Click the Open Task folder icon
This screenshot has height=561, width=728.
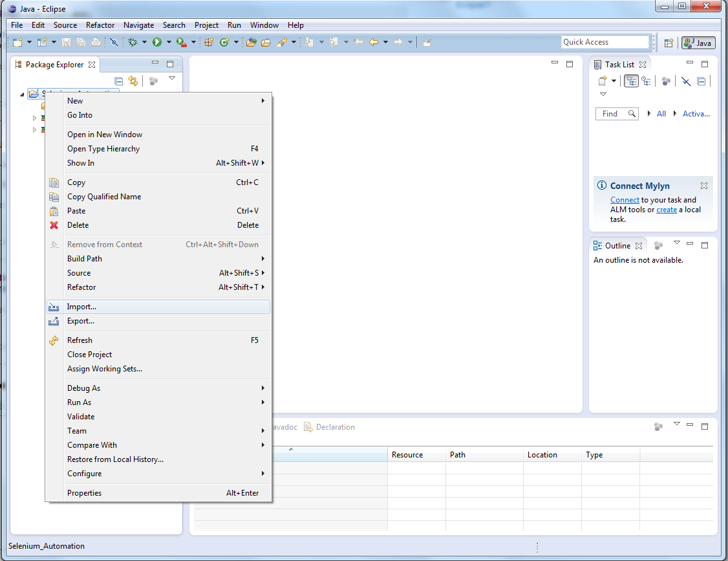266,42
